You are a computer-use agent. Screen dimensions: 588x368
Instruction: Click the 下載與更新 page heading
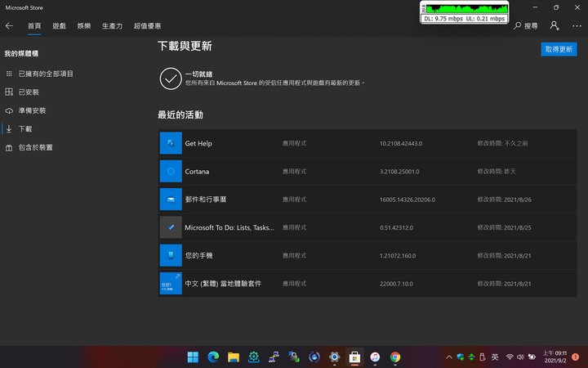(x=185, y=46)
